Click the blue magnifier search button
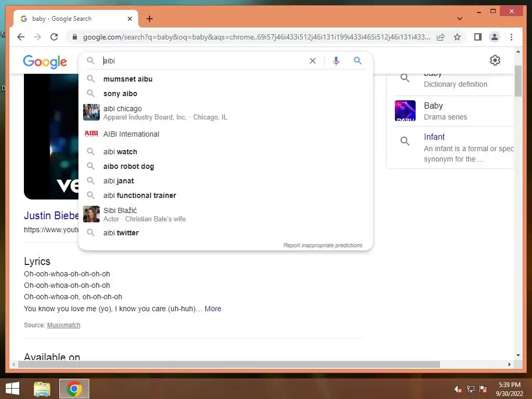532x399 pixels. [357, 61]
